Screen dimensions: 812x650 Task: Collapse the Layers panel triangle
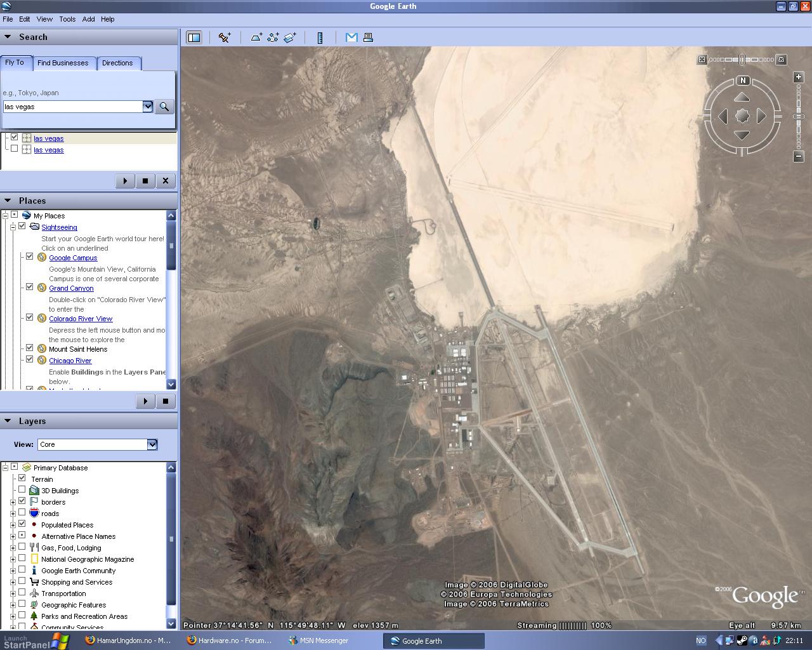(8, 421)
